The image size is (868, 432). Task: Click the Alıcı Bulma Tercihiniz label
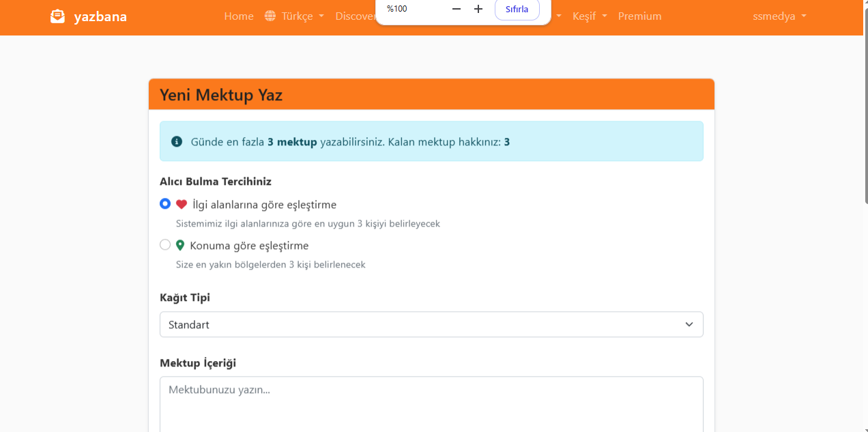pos(216,182)
